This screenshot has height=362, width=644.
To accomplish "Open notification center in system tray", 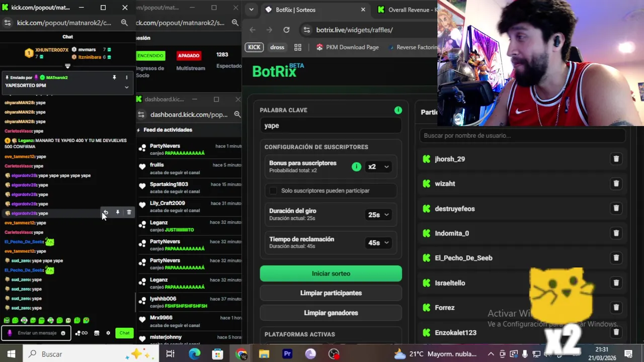I will click(628, 354).
